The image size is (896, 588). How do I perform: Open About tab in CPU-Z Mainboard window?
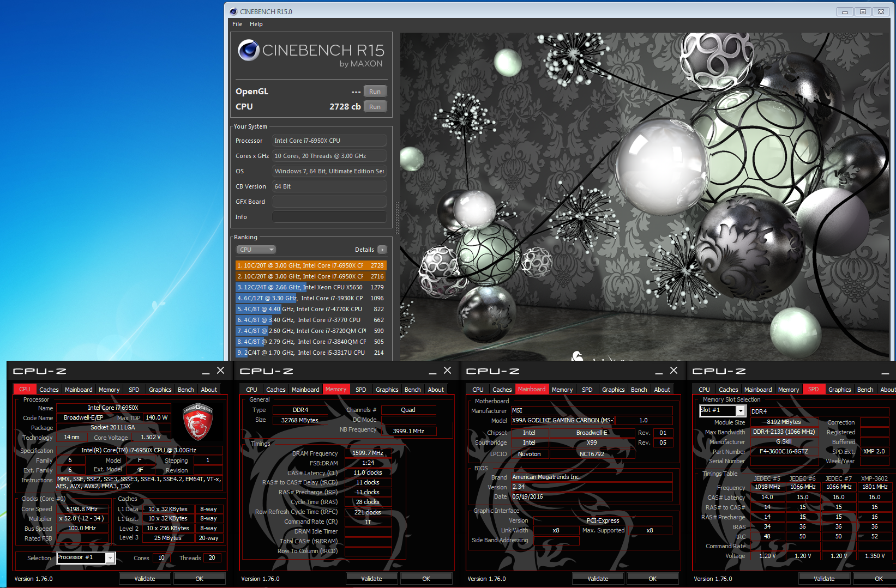[662, 390]
